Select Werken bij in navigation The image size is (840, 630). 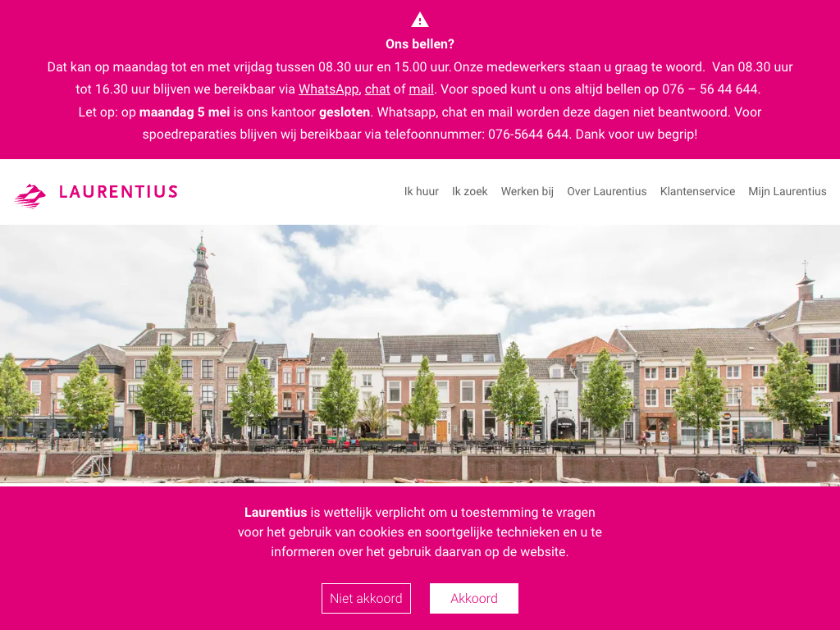pos(527,191)
